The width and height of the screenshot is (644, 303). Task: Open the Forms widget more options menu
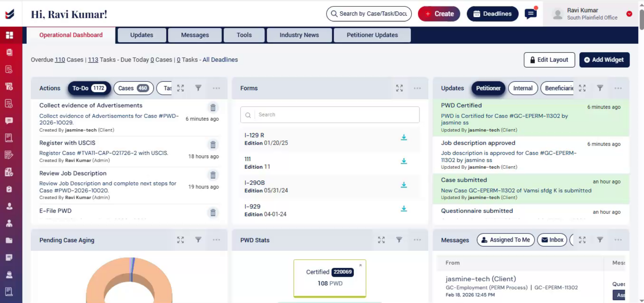(x=417, y=88)
